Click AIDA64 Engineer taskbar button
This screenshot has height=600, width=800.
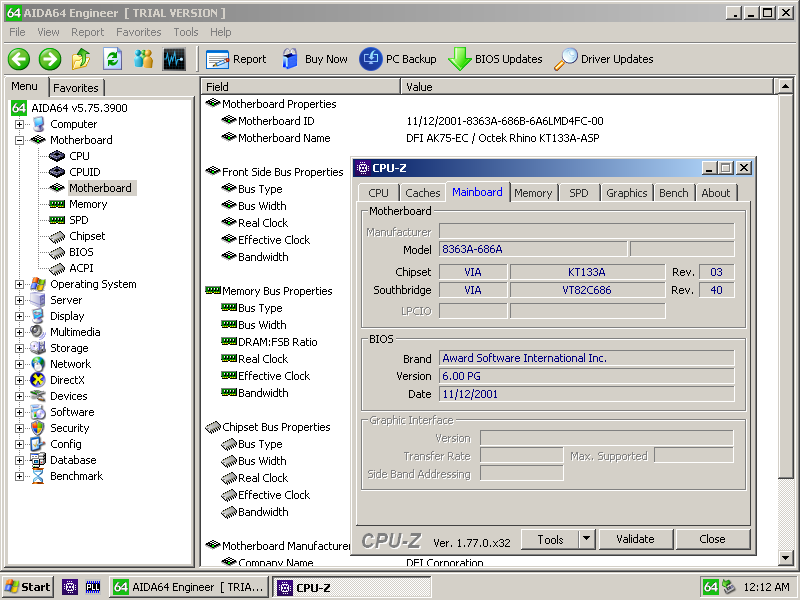click(x=189, y=587)
